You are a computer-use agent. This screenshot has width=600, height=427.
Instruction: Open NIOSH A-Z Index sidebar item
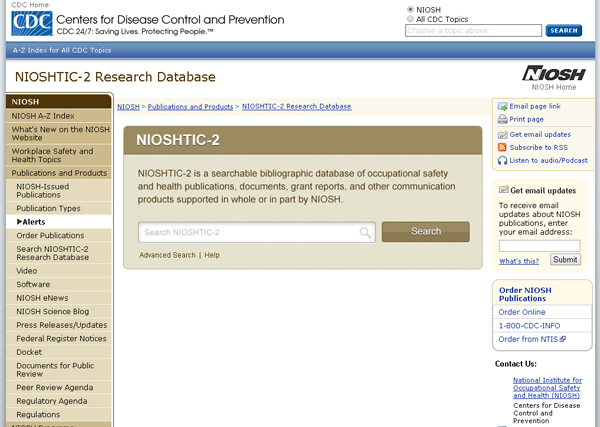pyautogui.click(x=59, y=116)
